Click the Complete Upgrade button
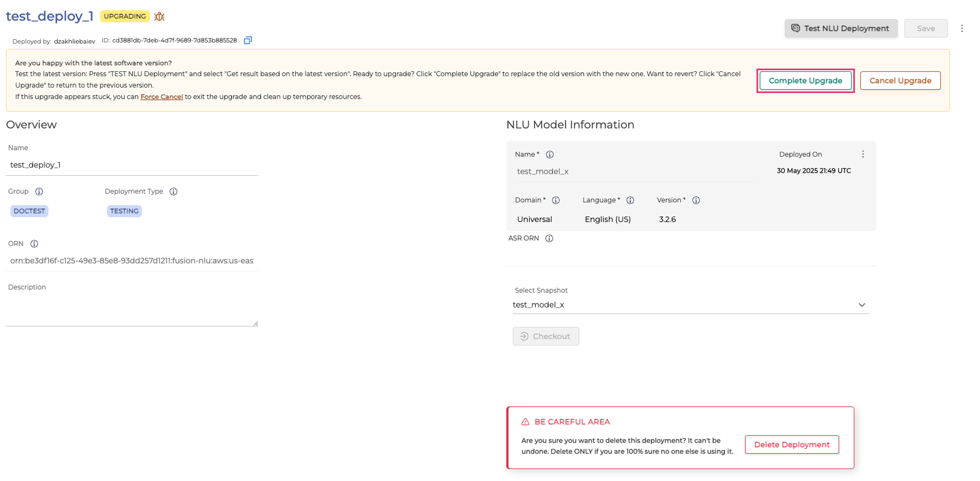 (805, 81)
